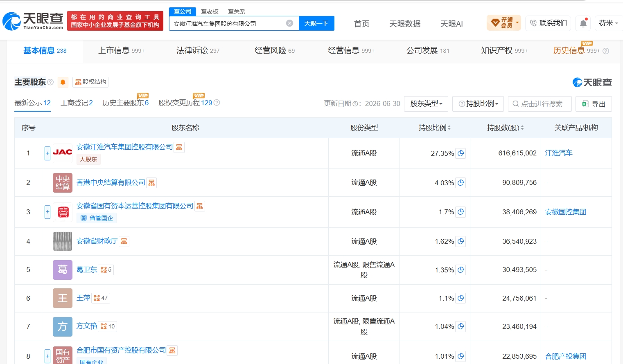Clear the search box with X icon

coord(289,23)
